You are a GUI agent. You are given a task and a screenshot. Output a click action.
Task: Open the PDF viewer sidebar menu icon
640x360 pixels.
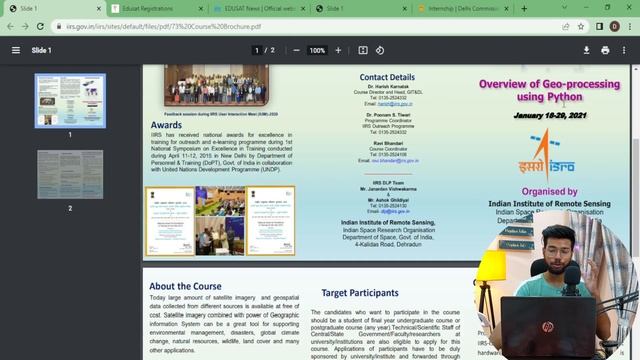pyautogui.click(x=16, y=50)
